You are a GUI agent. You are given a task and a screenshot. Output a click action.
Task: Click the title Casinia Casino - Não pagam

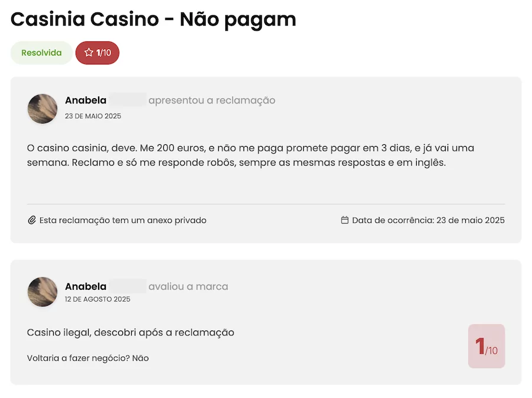[153, 20]
